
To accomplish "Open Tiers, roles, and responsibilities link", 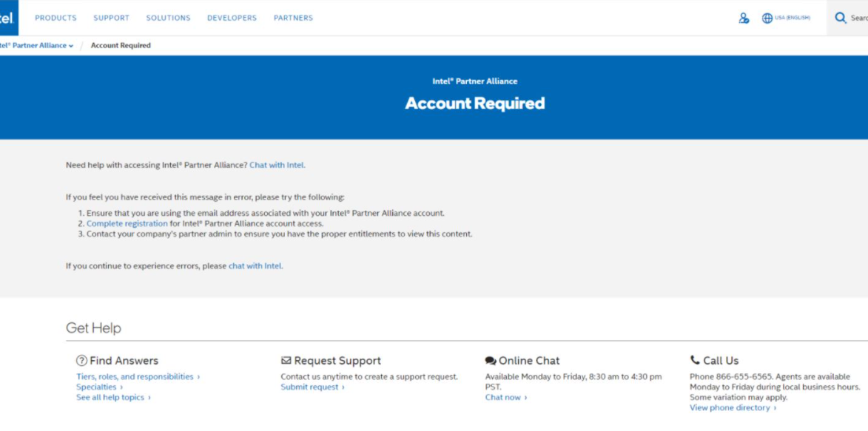I will click(x=137, y=377).
